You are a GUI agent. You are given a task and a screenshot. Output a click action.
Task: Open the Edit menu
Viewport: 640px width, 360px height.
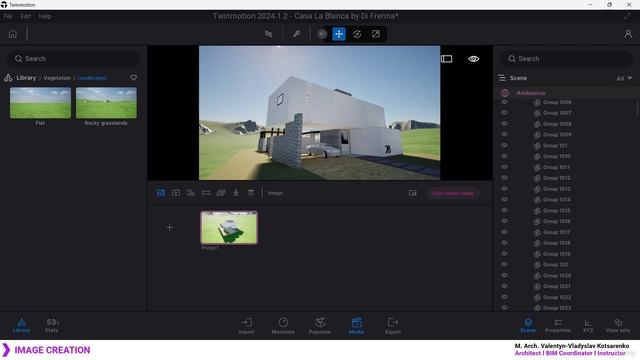(x=25, y=16)
